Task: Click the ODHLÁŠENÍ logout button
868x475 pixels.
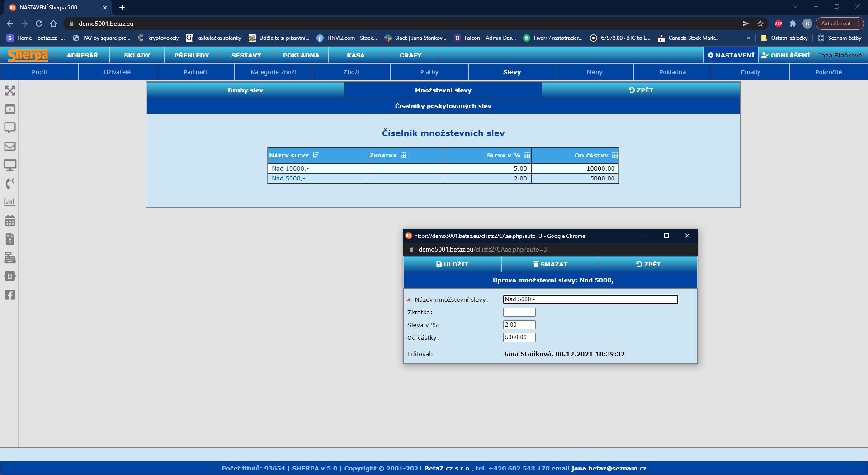Action: tap(785, 55)
